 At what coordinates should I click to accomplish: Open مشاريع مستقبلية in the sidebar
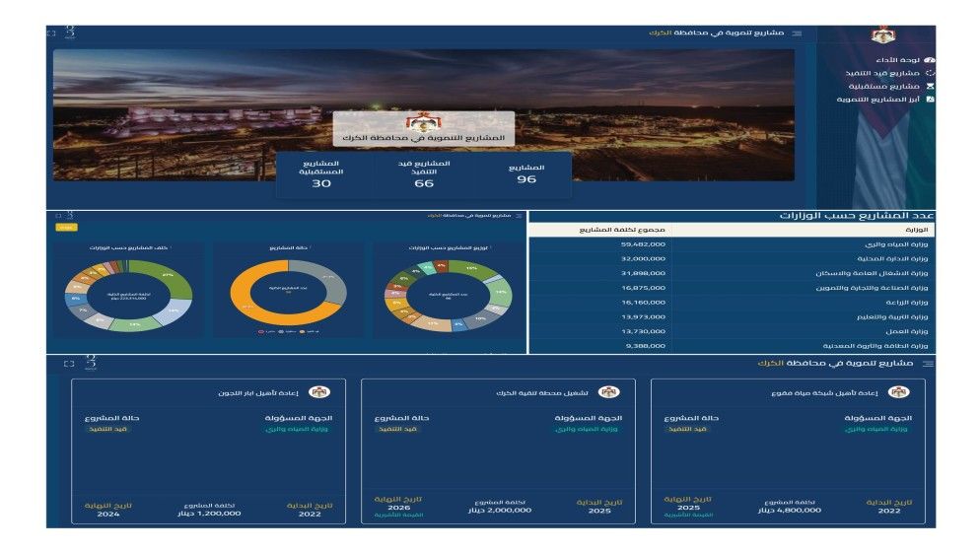[x=883, y=86]
